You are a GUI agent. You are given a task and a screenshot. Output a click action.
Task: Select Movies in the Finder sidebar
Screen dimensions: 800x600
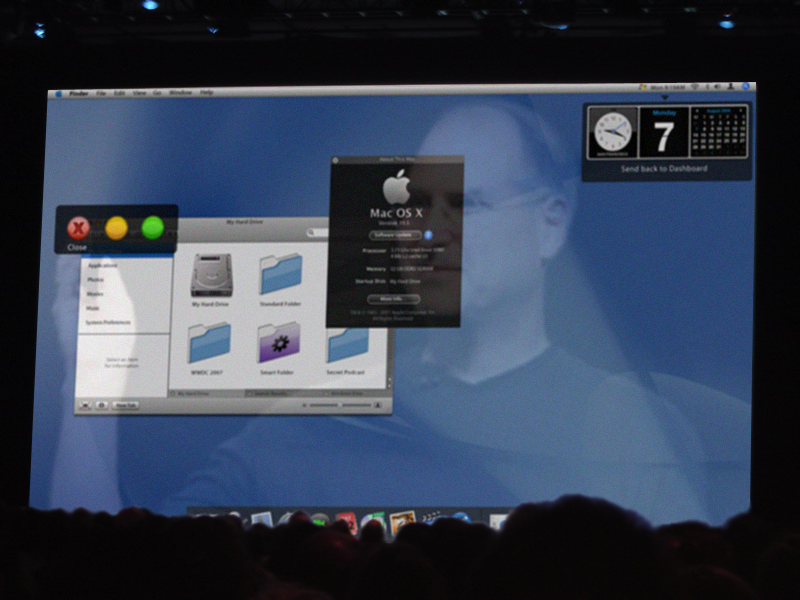click(95, 294)
